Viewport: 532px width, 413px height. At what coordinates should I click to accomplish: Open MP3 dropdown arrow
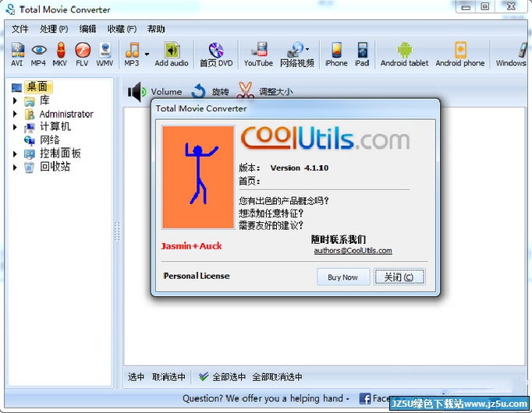(147, 54)
